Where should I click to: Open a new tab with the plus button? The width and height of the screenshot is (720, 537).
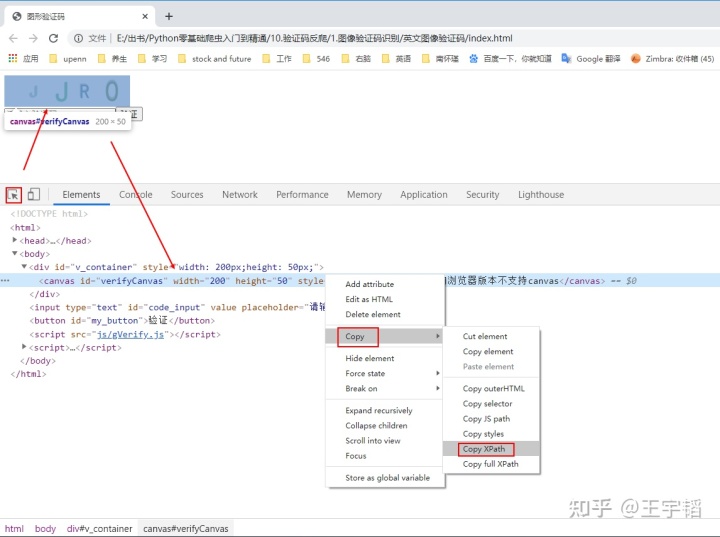click(x=169, y=17)
